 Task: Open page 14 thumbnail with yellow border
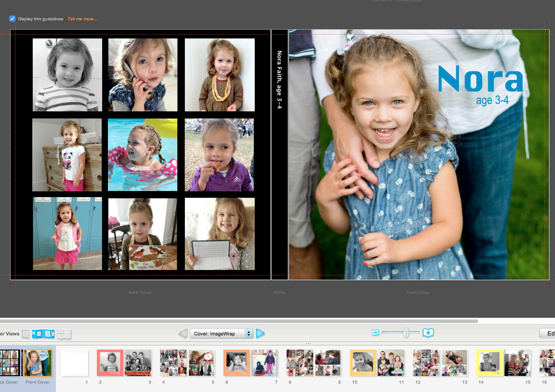coord(490,363)
